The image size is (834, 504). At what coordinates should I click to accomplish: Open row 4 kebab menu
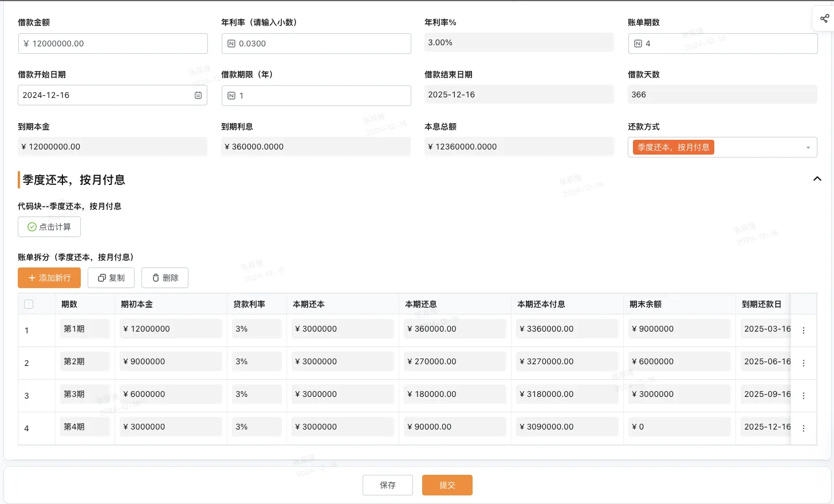803,428
